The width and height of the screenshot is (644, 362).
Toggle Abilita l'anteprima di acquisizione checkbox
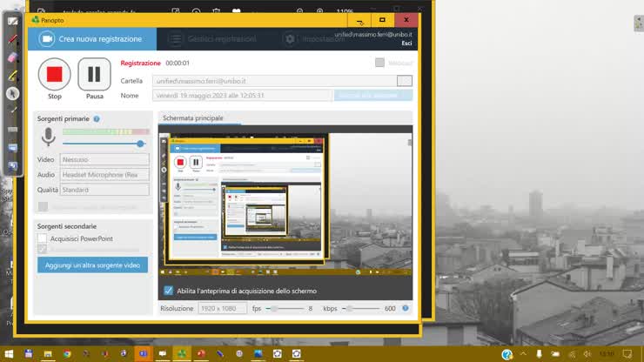pos(168,291)
